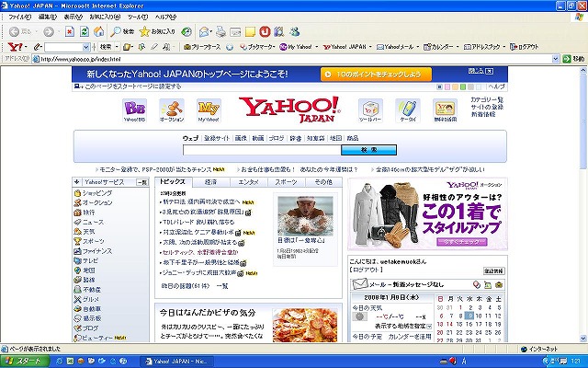Click the mail envelope icon in login panel
Viewport: 588px width, 368px height.
pyautogui.click(x=360, y=284)
